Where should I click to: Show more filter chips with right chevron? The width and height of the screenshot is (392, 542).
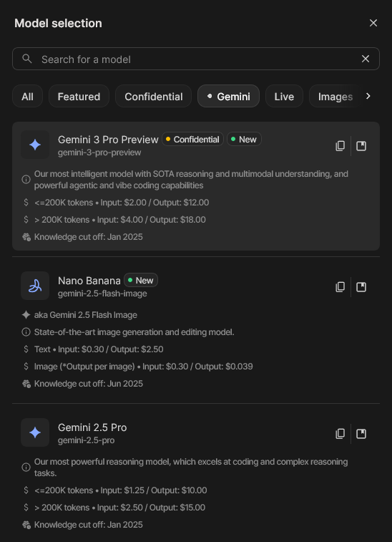[x=368, y=96]
